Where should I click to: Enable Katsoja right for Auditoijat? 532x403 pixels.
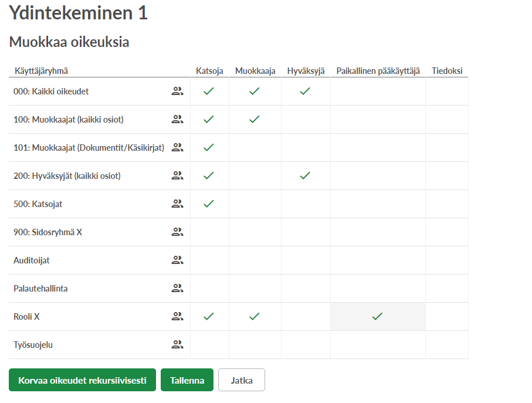click(x=209, y=260)
